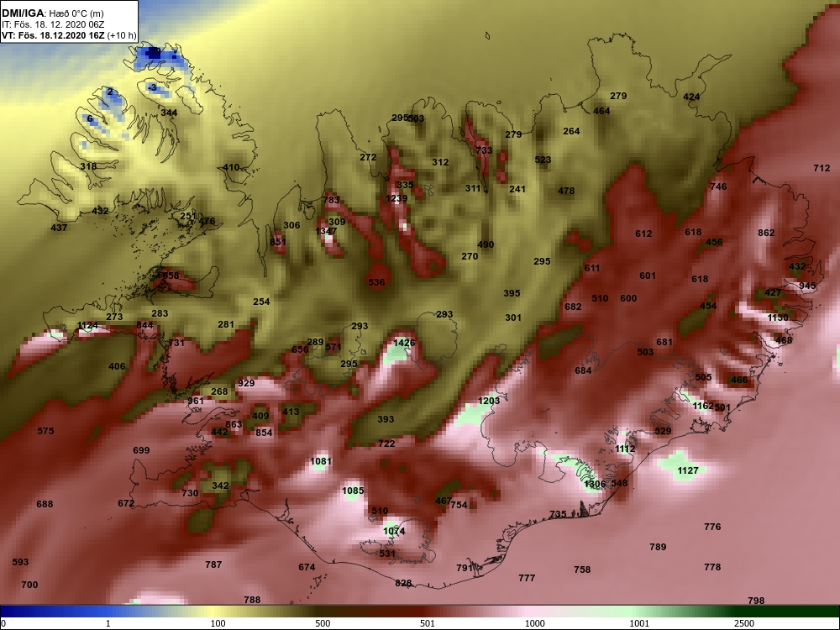Click the map value '1127'
The height and width of the screenshot is (630, 840).
(x=688, y=470)
